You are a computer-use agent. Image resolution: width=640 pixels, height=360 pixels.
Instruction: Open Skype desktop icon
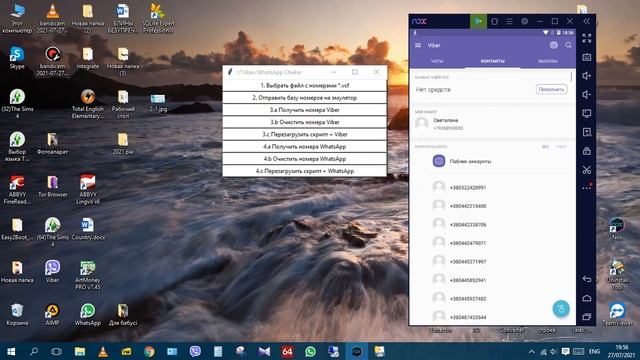click(x=17, y=58)
